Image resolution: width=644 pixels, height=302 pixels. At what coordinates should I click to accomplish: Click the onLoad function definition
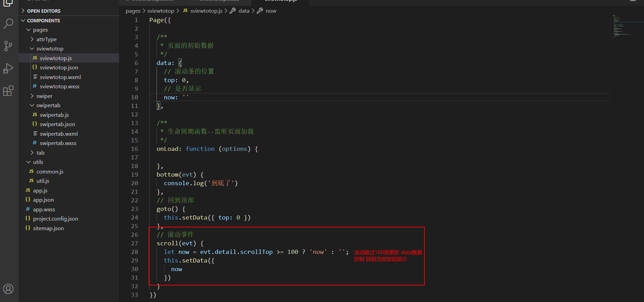point(207,149)
